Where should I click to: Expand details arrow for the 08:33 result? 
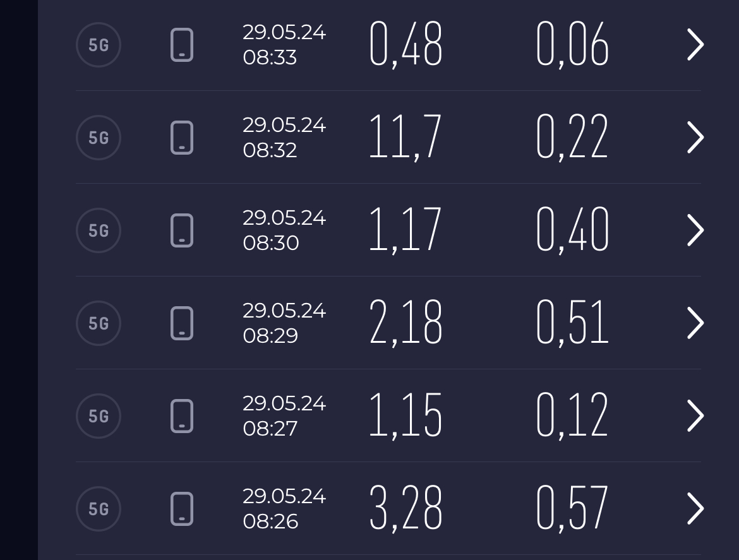point(695,45)
